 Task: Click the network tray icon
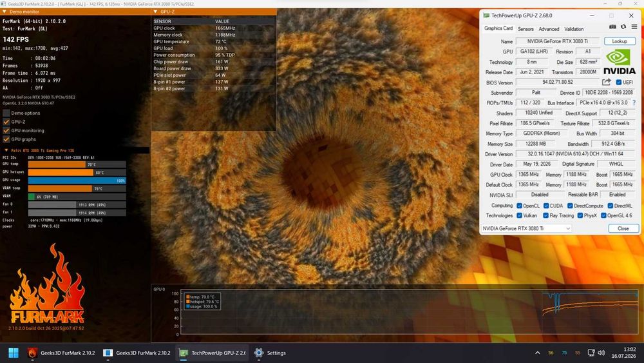coord(591,353)
